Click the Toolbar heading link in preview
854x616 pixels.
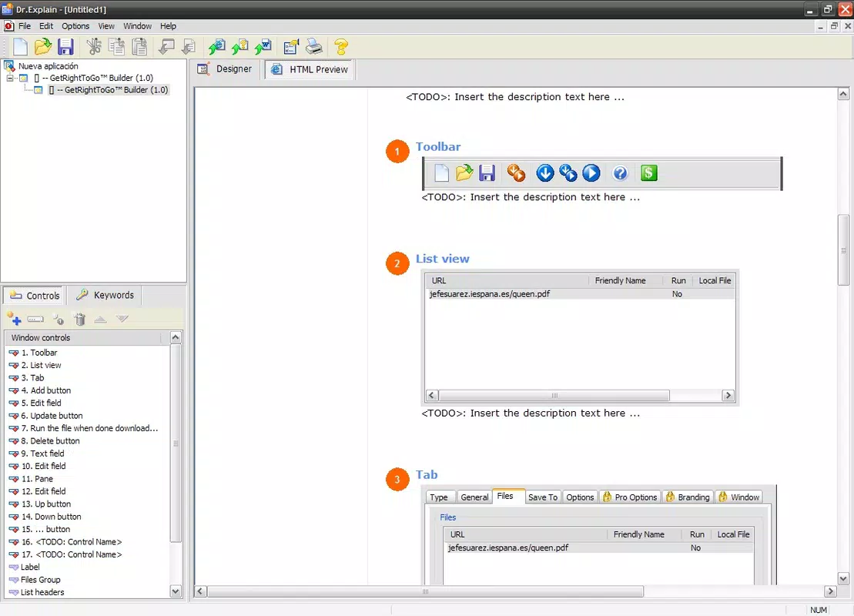(438, 146)
